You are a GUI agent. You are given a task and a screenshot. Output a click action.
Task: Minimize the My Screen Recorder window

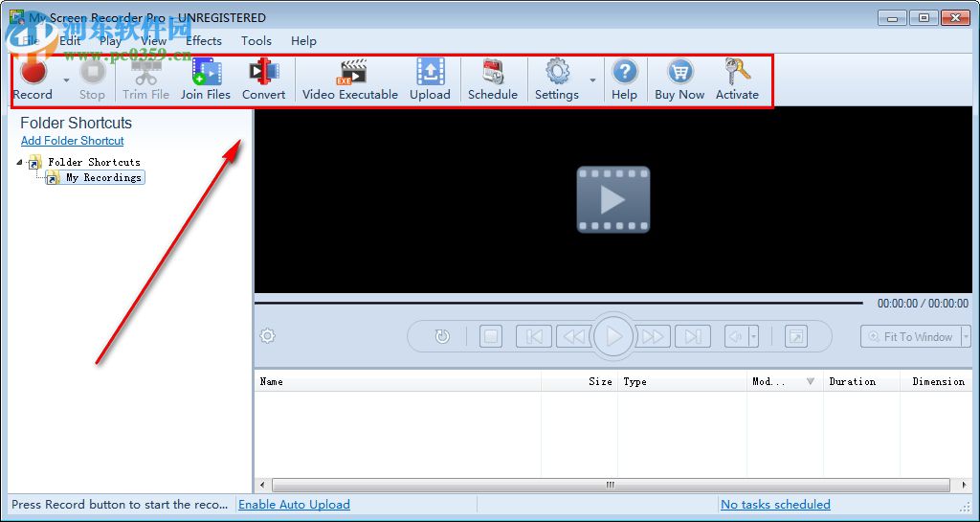click(892, 18)
